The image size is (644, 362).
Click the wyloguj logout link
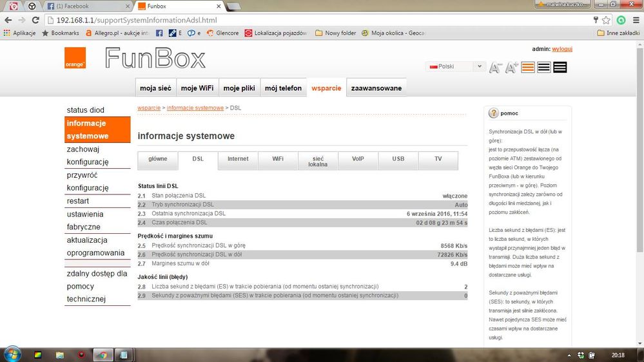(562, 49)
